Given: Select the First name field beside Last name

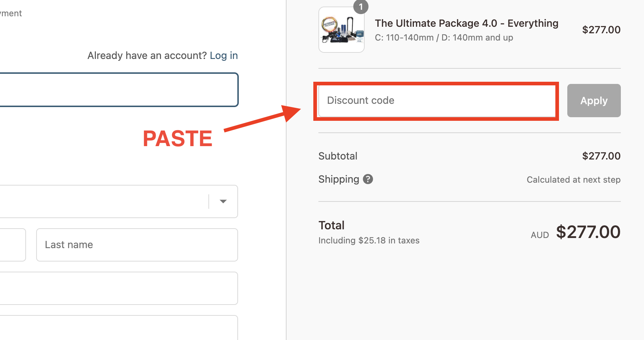Looking at the screenshot, I should [13, 245].
